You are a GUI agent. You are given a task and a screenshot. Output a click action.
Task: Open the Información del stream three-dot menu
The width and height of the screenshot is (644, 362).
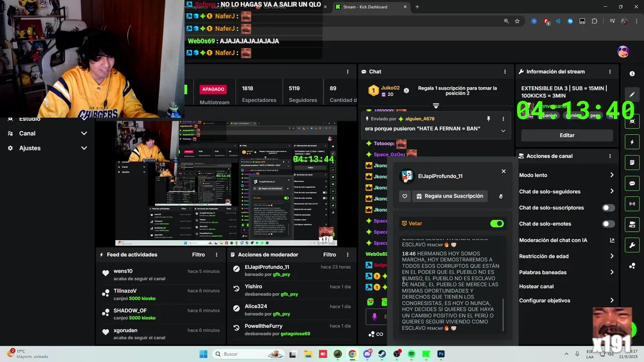(x=610, y=71)
